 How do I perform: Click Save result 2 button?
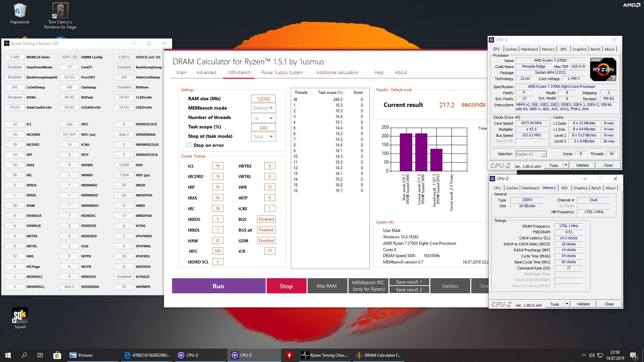coord(409,290)
